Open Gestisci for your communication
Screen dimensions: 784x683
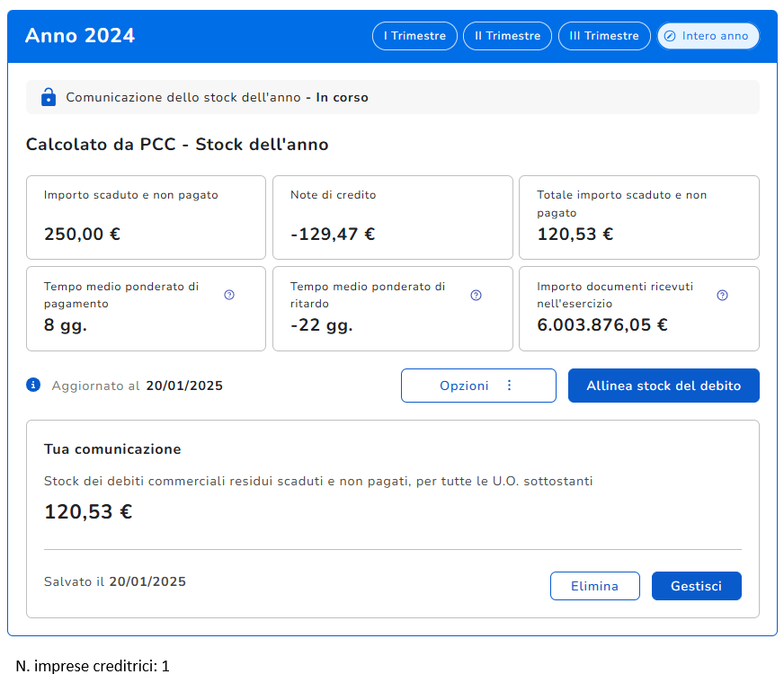pos(697,586)
